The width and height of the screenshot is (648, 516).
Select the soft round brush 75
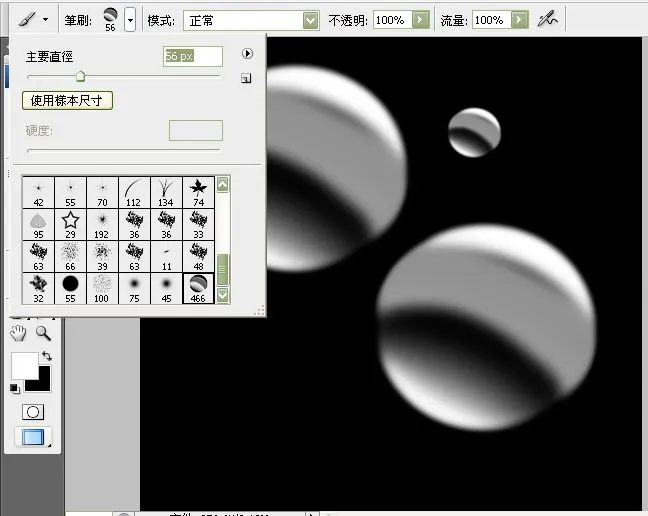coord(134,288)
